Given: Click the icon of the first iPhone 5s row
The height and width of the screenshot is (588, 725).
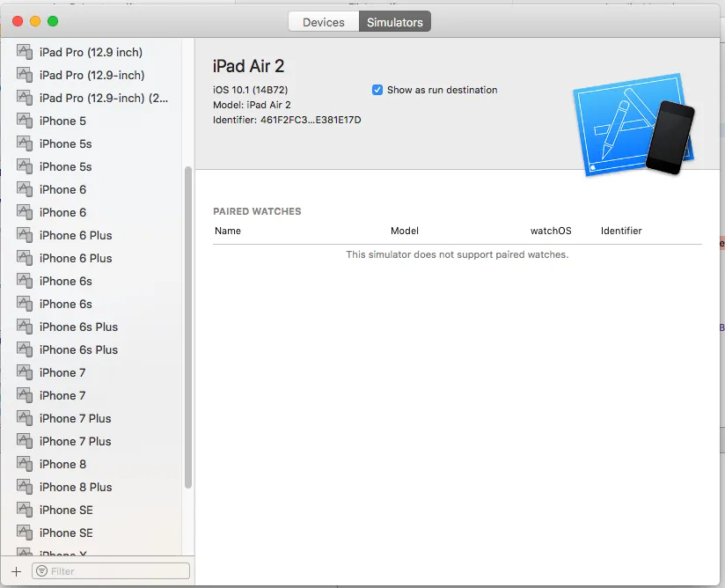Looking at the screenshot, I should point(25,143).
